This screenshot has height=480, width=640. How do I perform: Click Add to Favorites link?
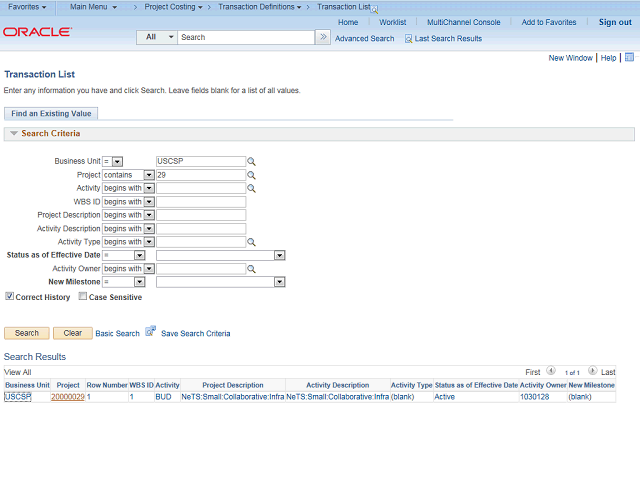tap(549, 22)
